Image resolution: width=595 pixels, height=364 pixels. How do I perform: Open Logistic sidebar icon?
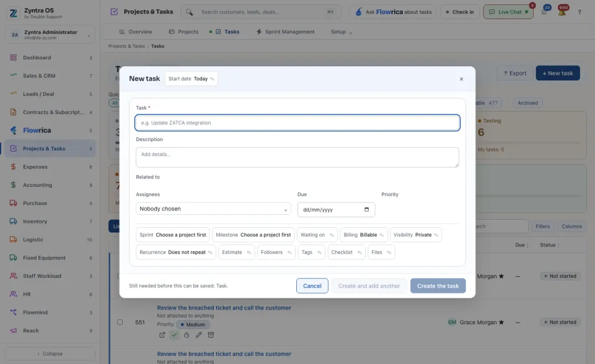[13, 240]
